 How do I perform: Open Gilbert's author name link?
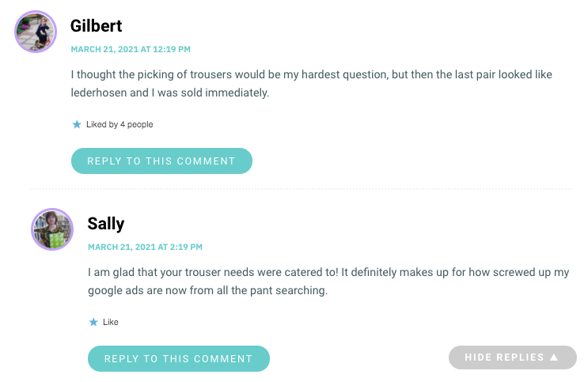click(x=96, y=26)
